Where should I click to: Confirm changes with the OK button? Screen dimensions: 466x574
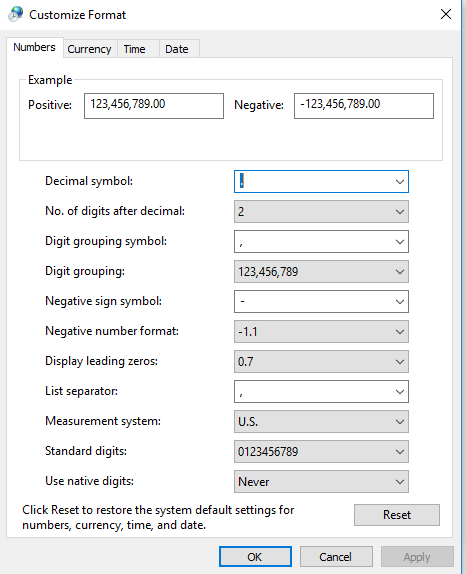pos(255,557)
